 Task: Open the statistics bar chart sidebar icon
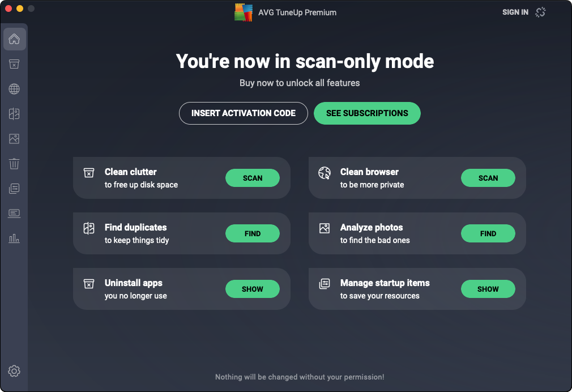tap(14, 238)
